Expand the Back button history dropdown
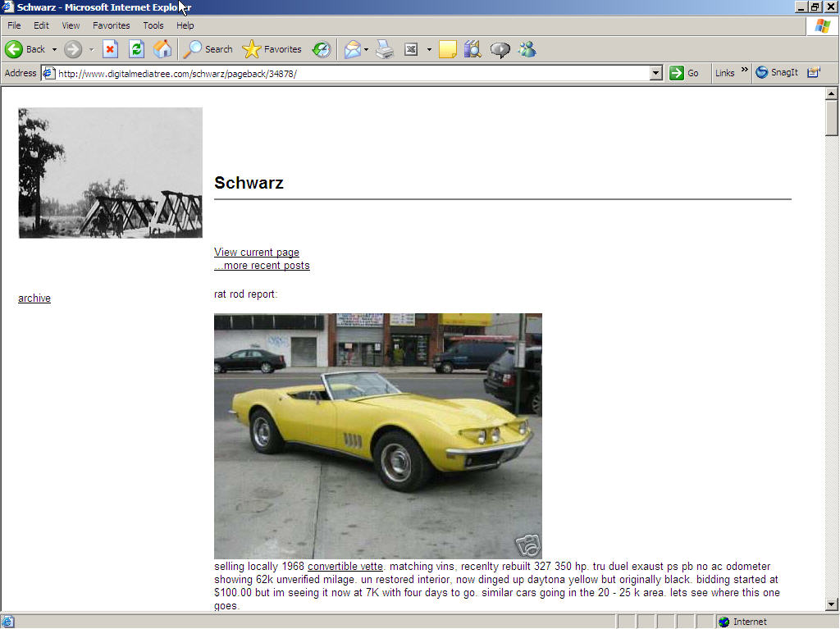Image resolution: width=840 pixels, height=629 pixels. point(55,49)
